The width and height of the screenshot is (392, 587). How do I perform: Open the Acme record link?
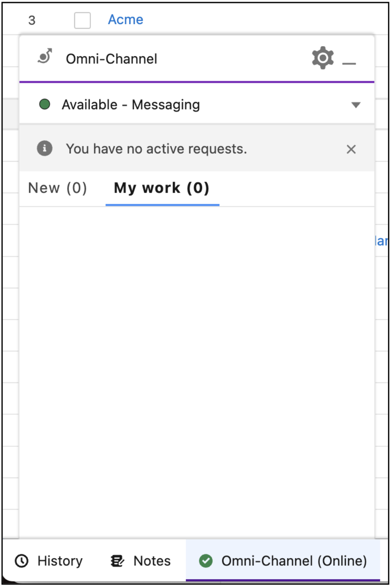126,20
